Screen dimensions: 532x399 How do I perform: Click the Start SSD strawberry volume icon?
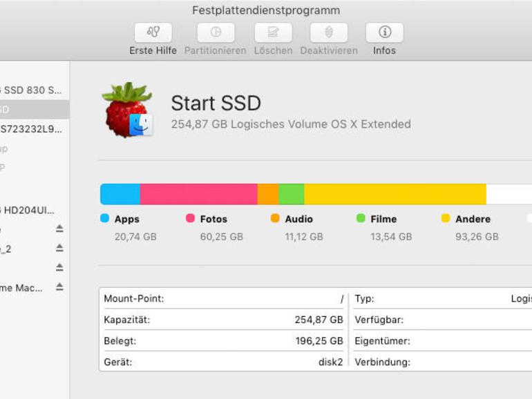tap(128, 110)
